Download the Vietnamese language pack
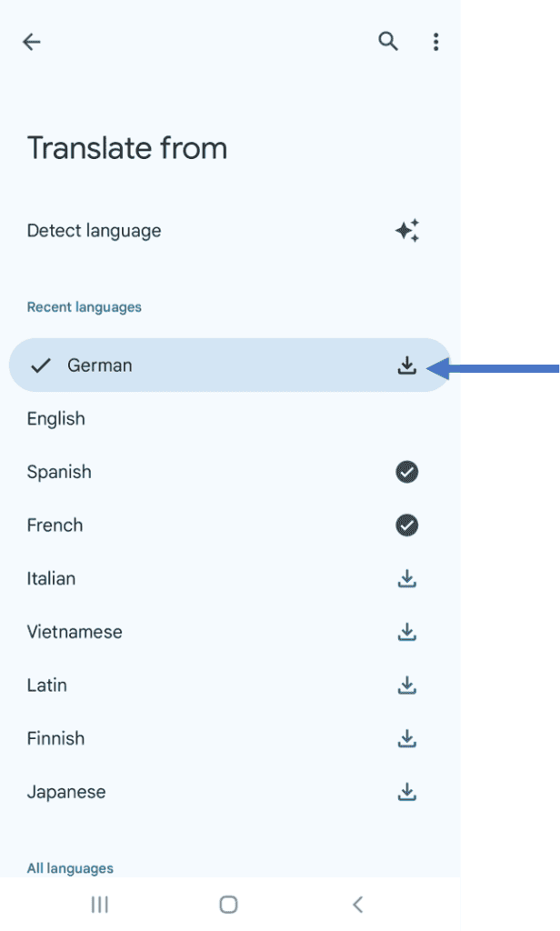The image size is (560, 931). [x=406, y=631]
